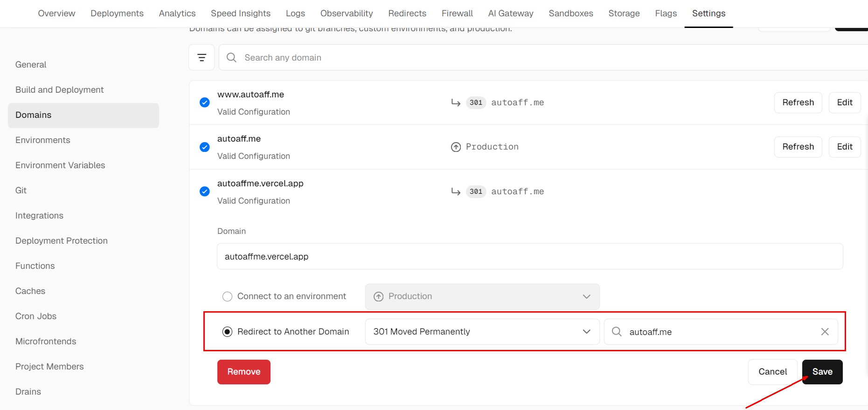Click the Production up-arrow icon for autoaff.me
Viewport: 868px width, 410px height.
(456, 147)
